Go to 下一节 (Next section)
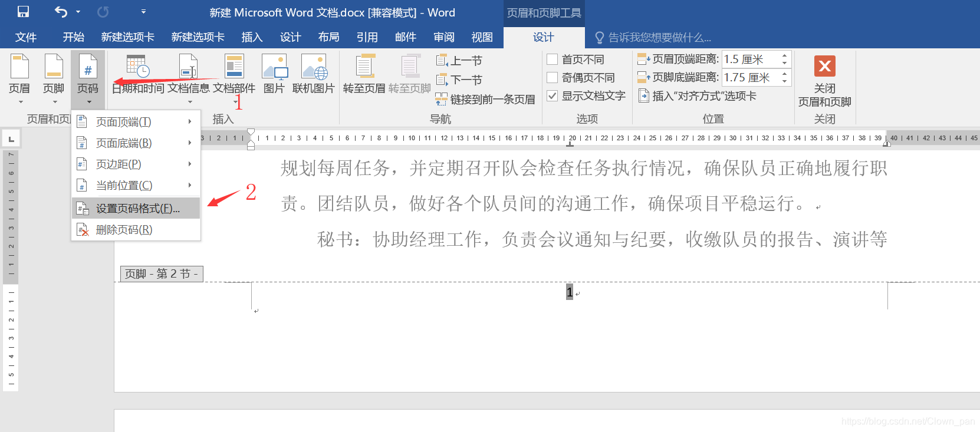Image resolution: width=980 pixels, height=432 pixels. (459, 80)
